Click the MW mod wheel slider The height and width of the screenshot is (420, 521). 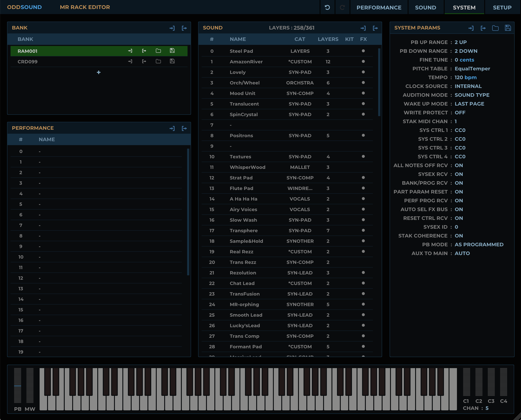pos(30,385)
